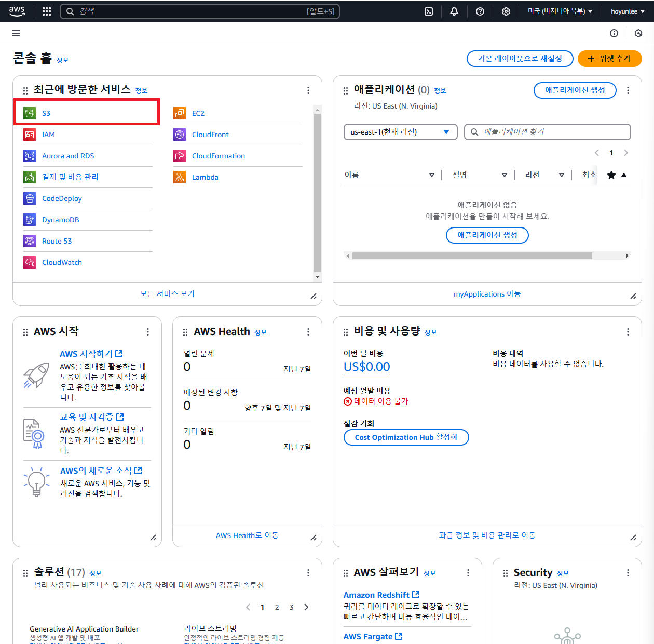Click the applications table horizontal scrollbar
The image size is (654, 644).
[472, 256]
